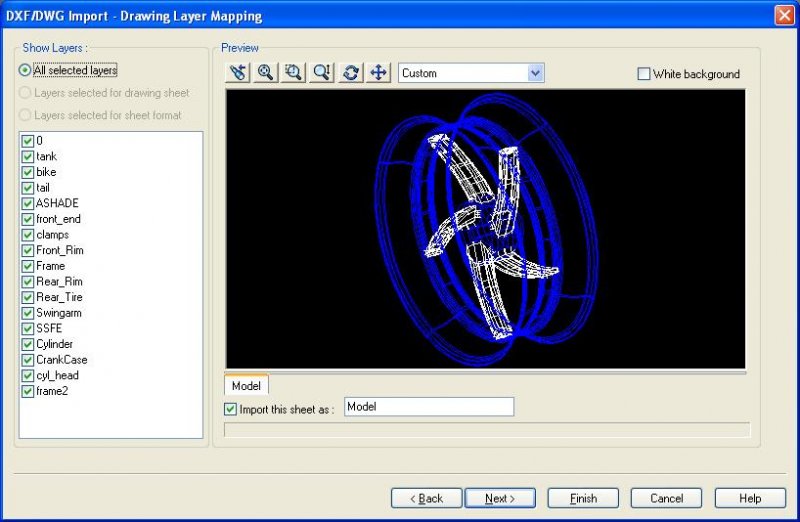Screen dimensions: 800x522
Task: Toggle the Rear_Rim layer checkbox
Action: tap(28, 282)
